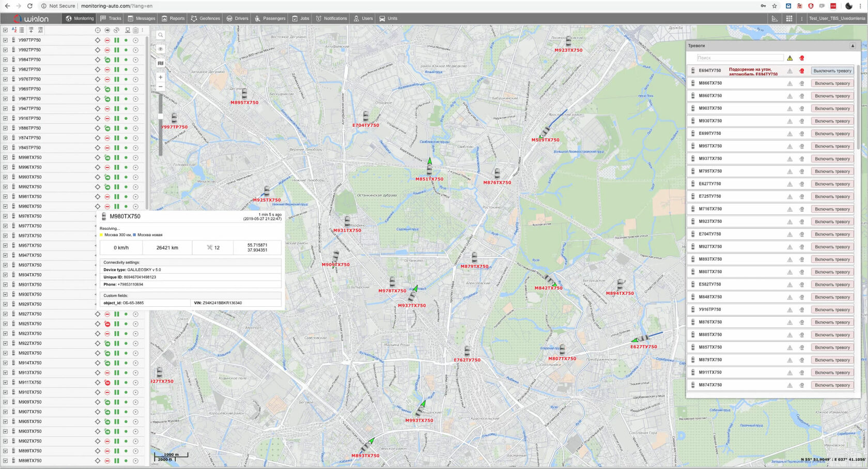The image size is (868, 469).
Task: Expand options dropdown arrow for Y984TP750
Action: tap(135, 60)
